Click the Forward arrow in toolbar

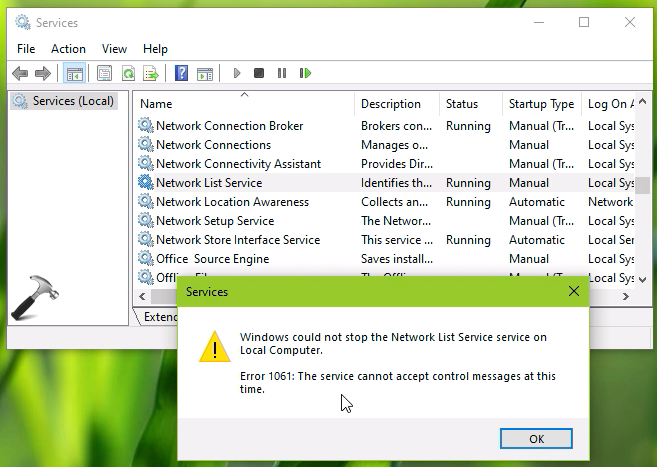click(42, 73)
